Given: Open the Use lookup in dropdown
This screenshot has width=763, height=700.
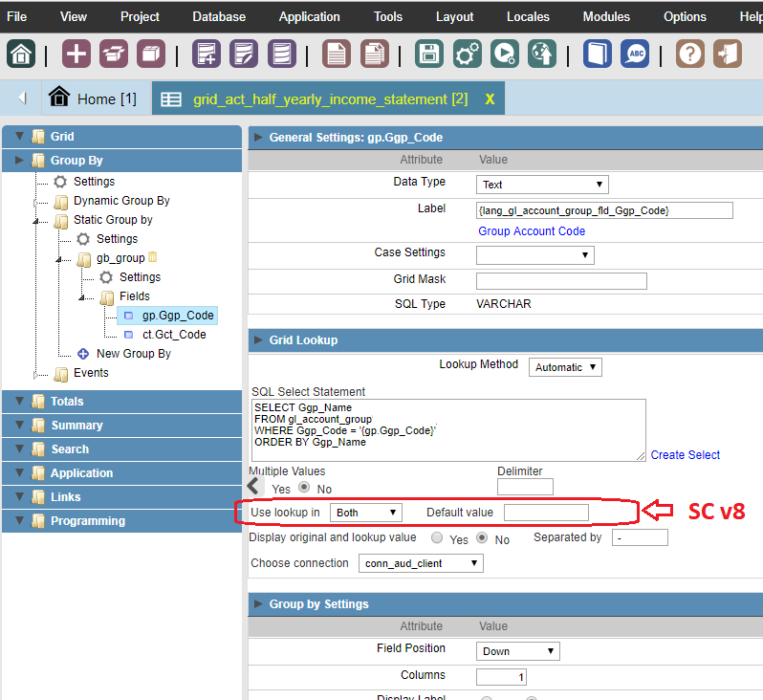Looking at the screenshot, I should click(366, 513).
